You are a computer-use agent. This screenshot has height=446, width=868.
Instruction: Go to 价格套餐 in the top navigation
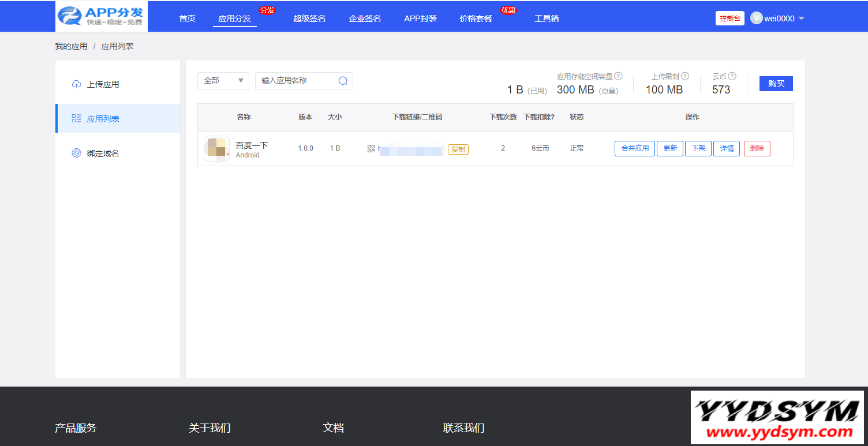(x=476, y=18)
